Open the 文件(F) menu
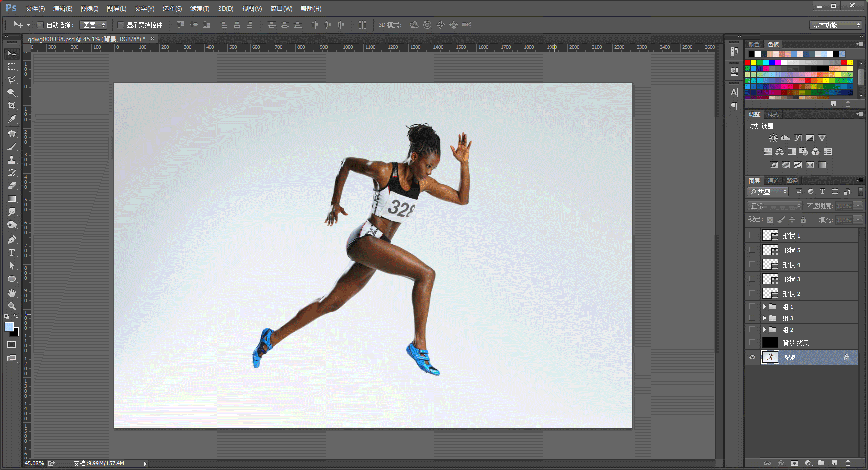Image resolution: width=868 pixels, height=470 pixels. click(35, 9)
